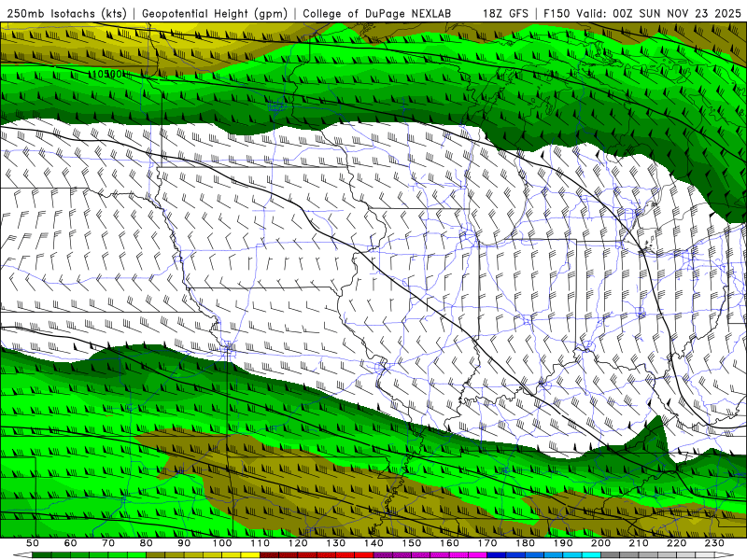Click the legend value 140
Image resolution: width=747 pixels, height=560 pixels.
coord(373,543)
